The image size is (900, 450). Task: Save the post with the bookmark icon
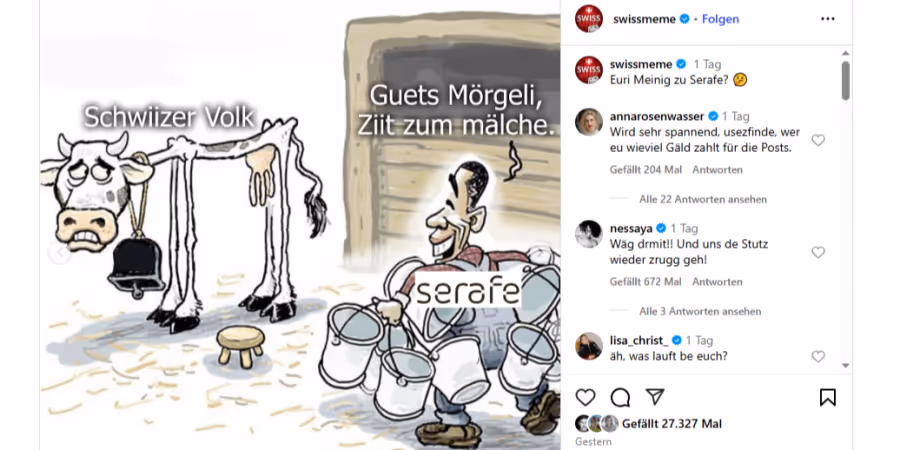pos(828,397)
